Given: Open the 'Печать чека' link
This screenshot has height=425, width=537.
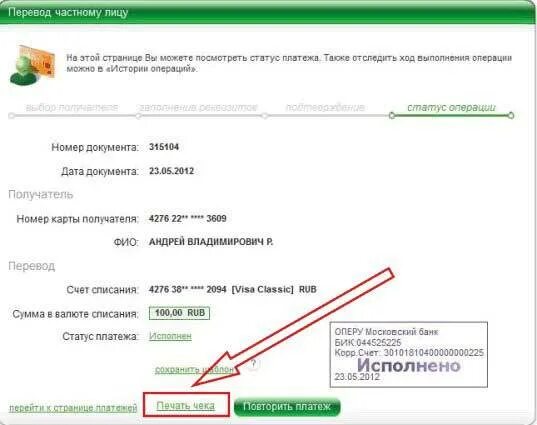Looking at the screenshot, I should [x=186, y=406].
